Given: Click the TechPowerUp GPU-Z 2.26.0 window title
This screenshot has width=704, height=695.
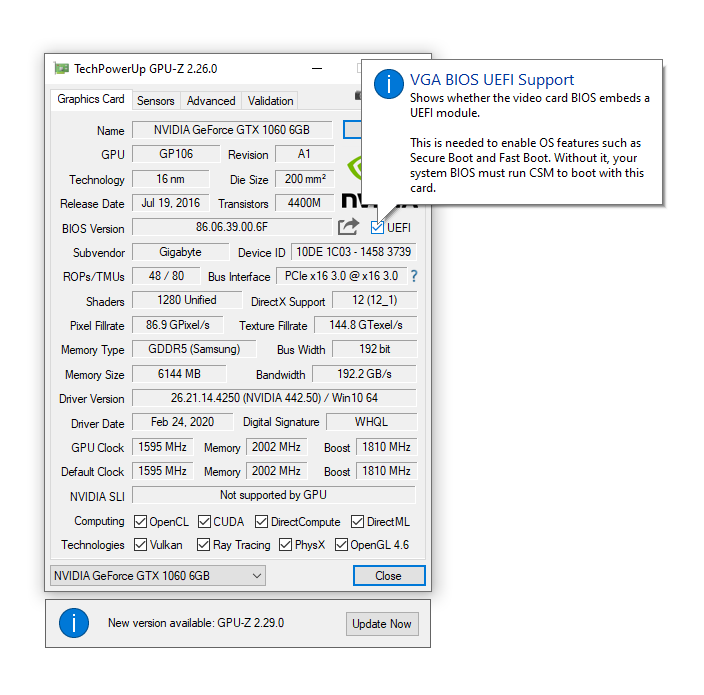Looking at the screenshot, I should [145, 69].
